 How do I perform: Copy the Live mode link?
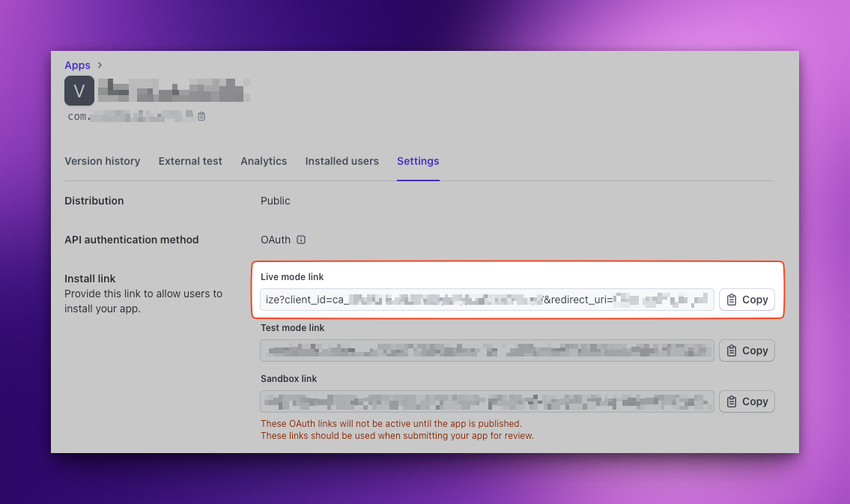coord(747,300)
